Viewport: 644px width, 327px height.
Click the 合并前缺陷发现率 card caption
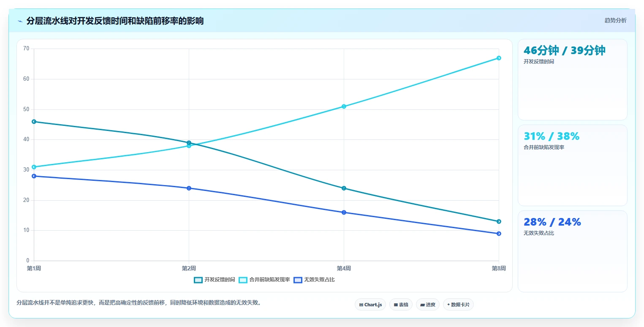point(544,147)
